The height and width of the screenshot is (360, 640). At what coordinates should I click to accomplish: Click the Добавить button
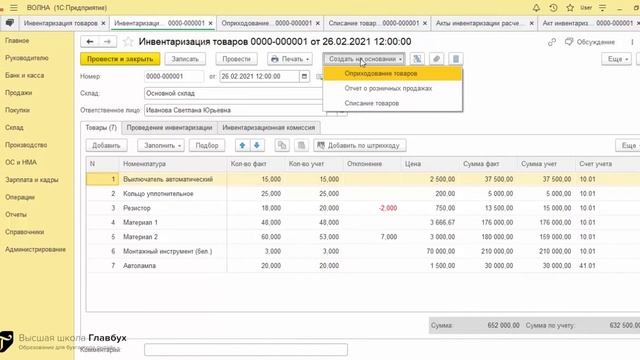point(106,145)
